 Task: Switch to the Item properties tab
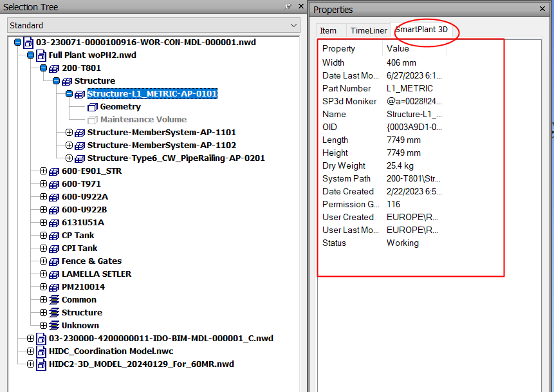click(x=328, y=31)
